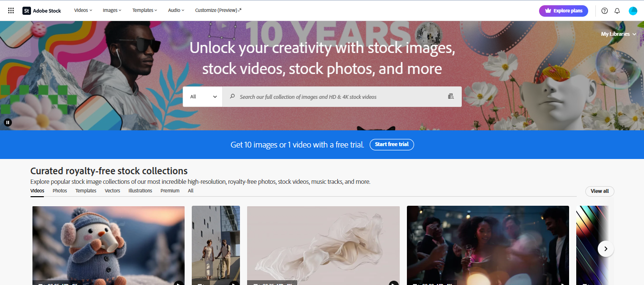Play the snowman video preview

(178, 283)
